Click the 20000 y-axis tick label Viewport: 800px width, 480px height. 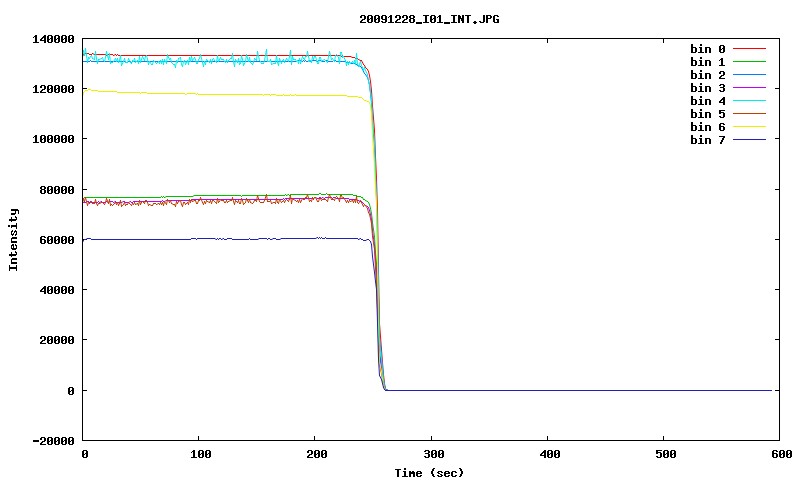[x=57, y=340]
